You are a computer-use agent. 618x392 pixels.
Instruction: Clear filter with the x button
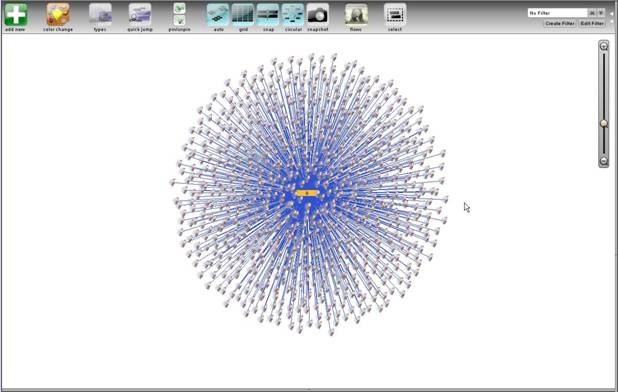[592, 13]
